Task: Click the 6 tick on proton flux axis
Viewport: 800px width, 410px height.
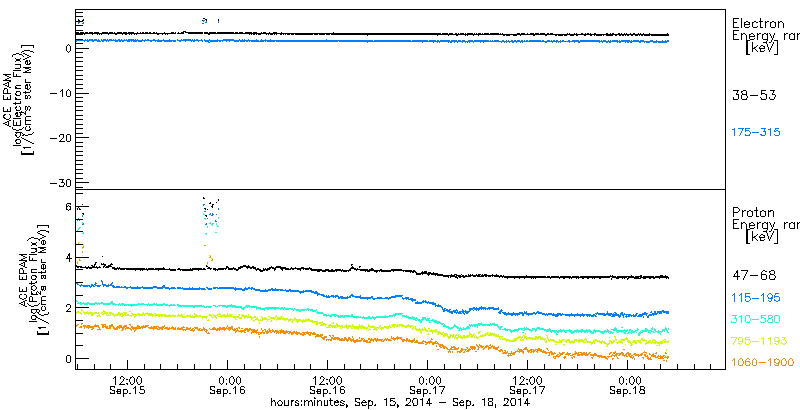Action: coord(67,207)
